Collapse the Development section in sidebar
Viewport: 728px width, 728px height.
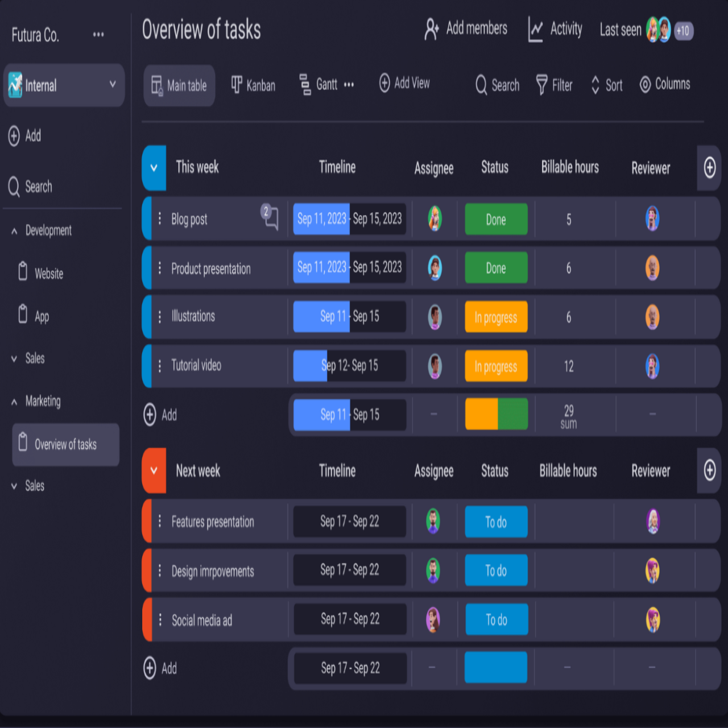[x=14, y=231]
